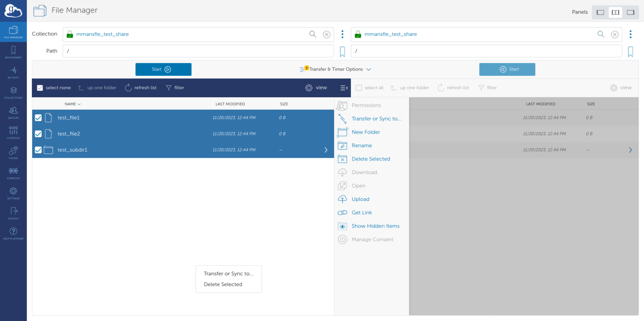Choose Delete Selected from the context menu
This screenshot has height=321, width=644.
223,284
